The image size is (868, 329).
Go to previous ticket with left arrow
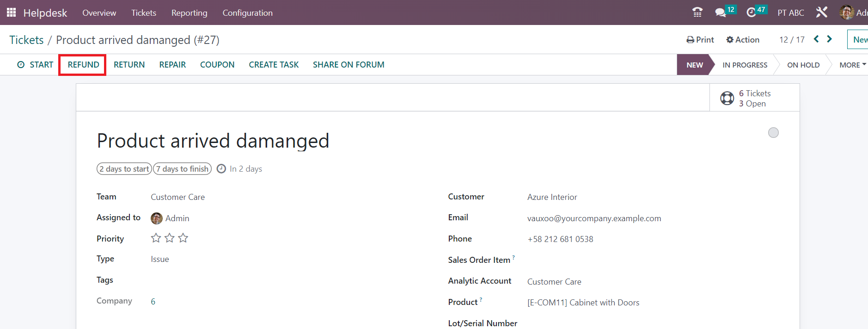coord(816,39)
